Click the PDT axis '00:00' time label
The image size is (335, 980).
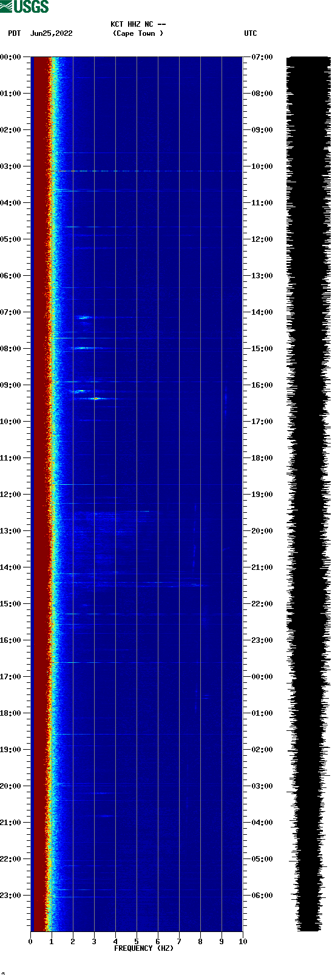[x=11, y=57]
